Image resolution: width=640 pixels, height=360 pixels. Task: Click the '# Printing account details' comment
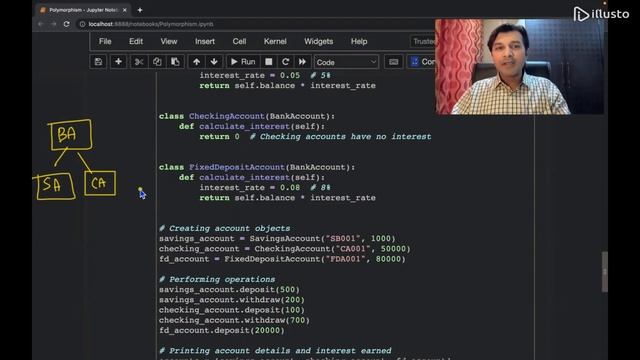click(275, 351)
